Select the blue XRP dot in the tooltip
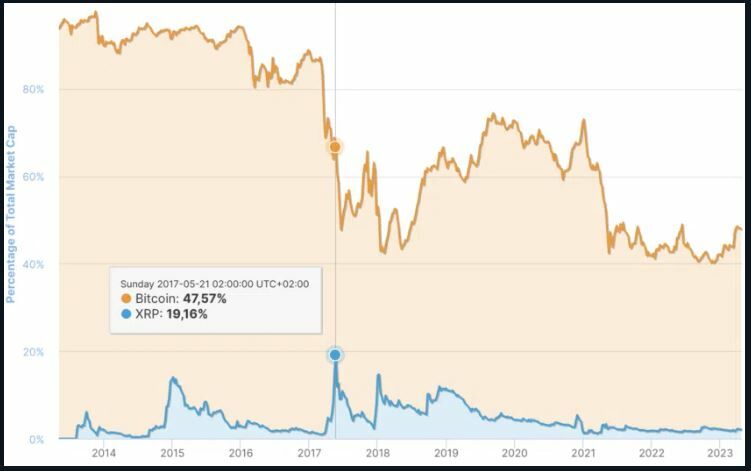This screenshot has height=471, width=751. (126, 314)
